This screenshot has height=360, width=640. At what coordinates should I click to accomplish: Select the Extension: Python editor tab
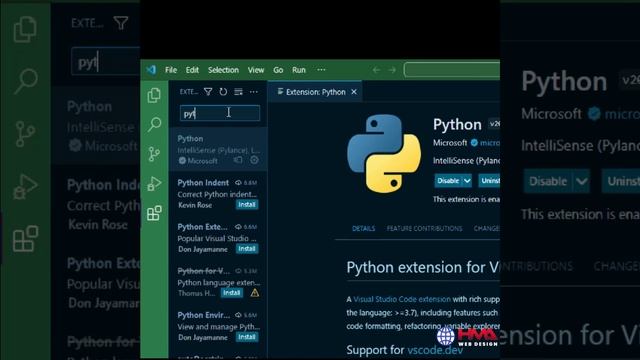pos(314,92)
